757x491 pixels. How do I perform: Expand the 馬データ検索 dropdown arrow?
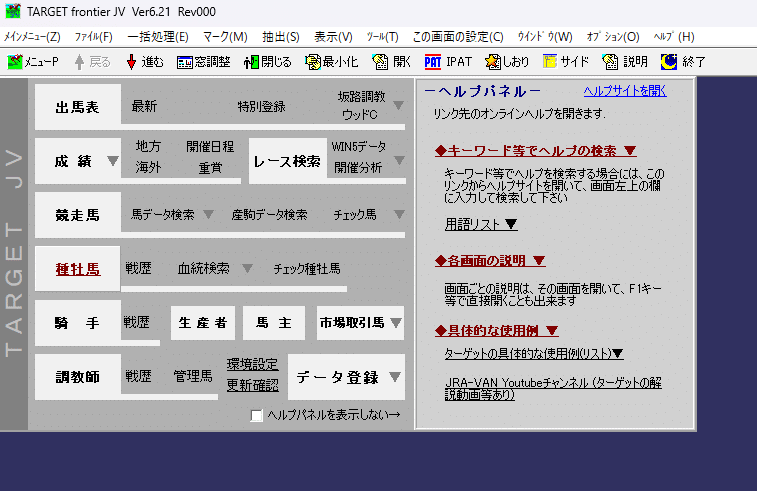pos(208,214)
